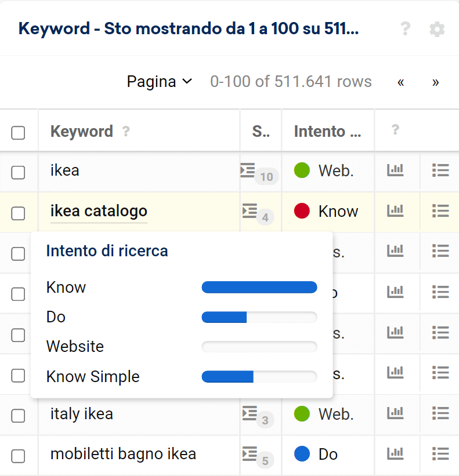Open bar chart icon for italy ikea row
Image resolution: width=459 pixels, height=476 pixels.
[x=395, y=413]
